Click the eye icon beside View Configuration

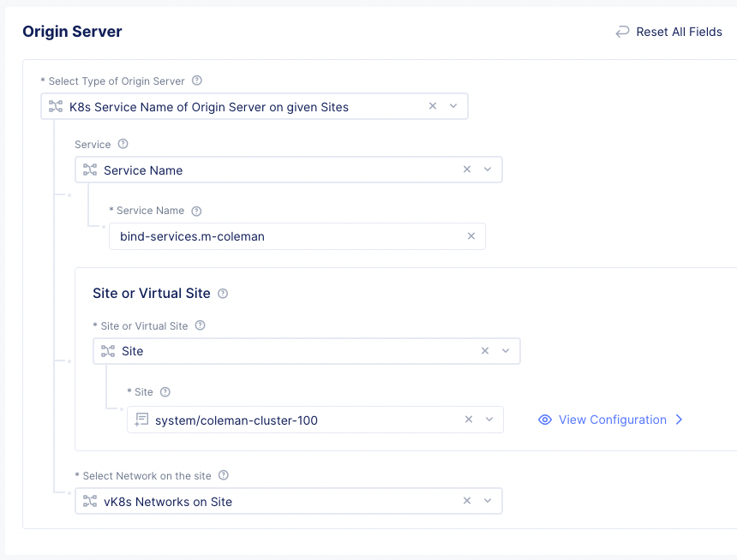coord(544,420)
